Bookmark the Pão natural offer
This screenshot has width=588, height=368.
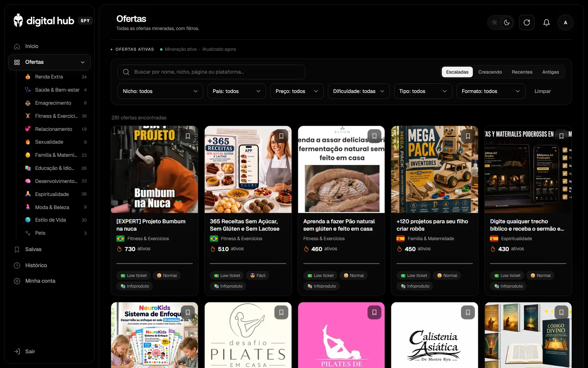pos(374,136)
